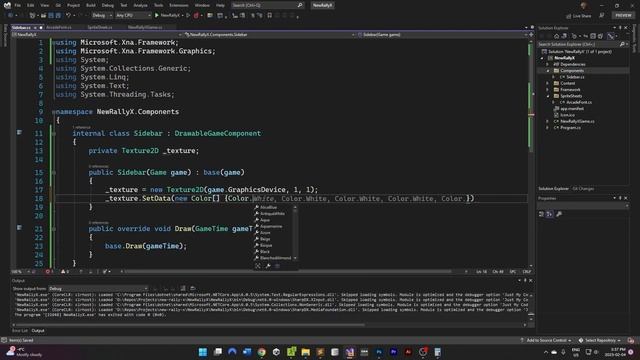
Task: Open the File menu
Action: (x=18, y=5)
